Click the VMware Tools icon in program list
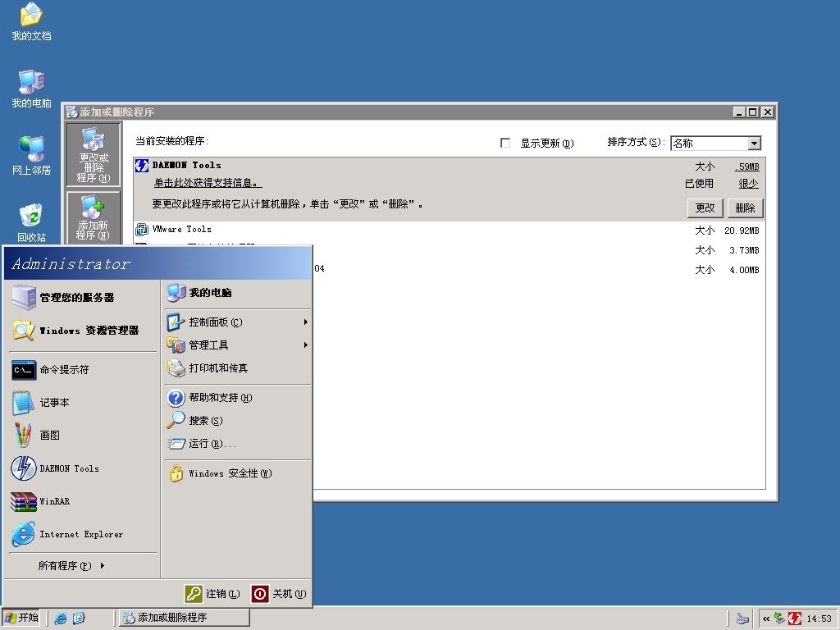This screenshot has height=630, width=840. click(x=142, y=230)
